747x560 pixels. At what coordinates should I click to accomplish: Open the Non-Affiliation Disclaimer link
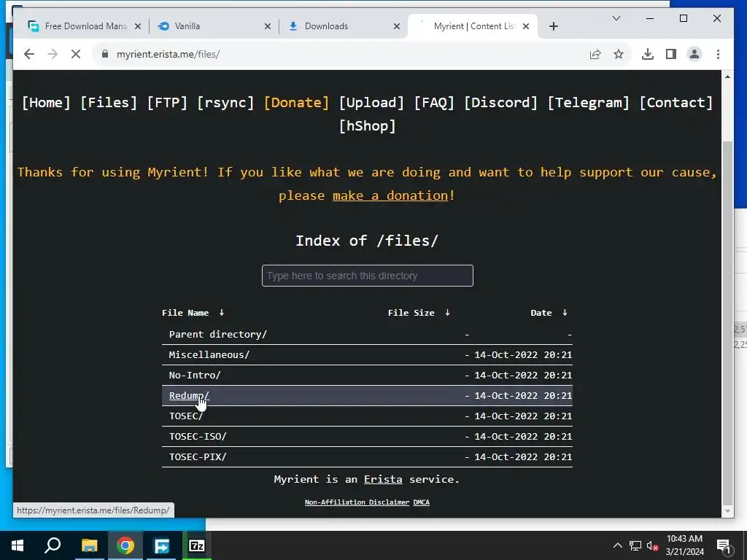(x=357, y=502)
